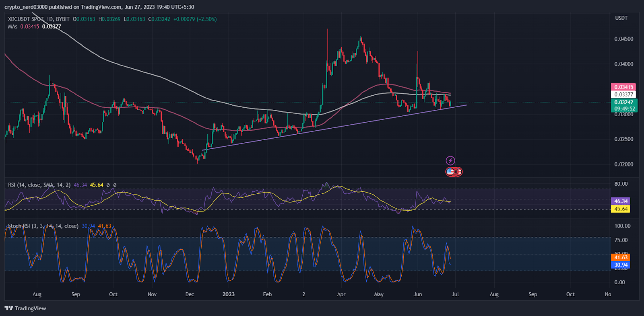Click the 0.04000 price axis label
The width and height of the screenshot is (644, 316).
(623, 64)
